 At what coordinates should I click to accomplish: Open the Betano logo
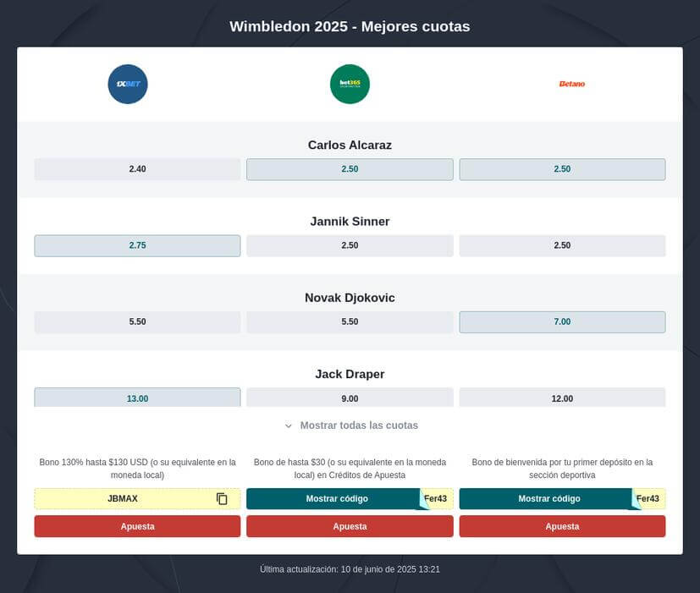point(572,84)
